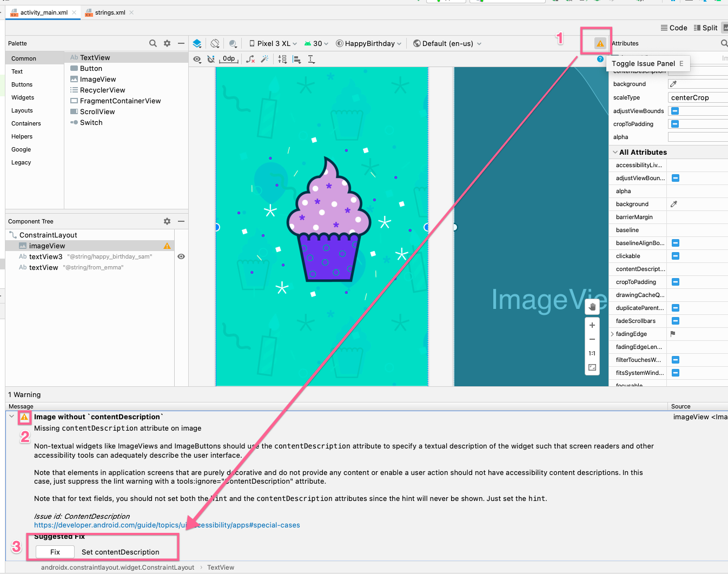This screenshot has height=574, width=728.
Task: Select the Code view mode
Action: (x=679, y=28)
